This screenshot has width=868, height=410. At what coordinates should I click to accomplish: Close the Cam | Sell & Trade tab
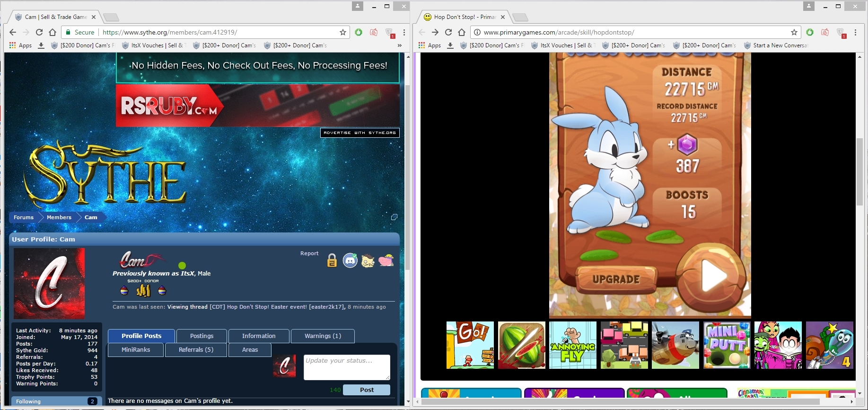pyautogui.click(x=94, y=17)
